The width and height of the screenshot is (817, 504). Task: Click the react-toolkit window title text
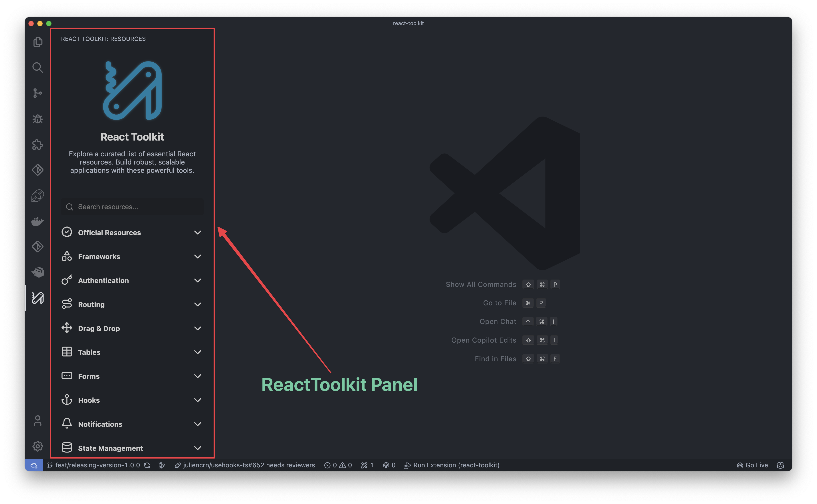click(408, 23)
